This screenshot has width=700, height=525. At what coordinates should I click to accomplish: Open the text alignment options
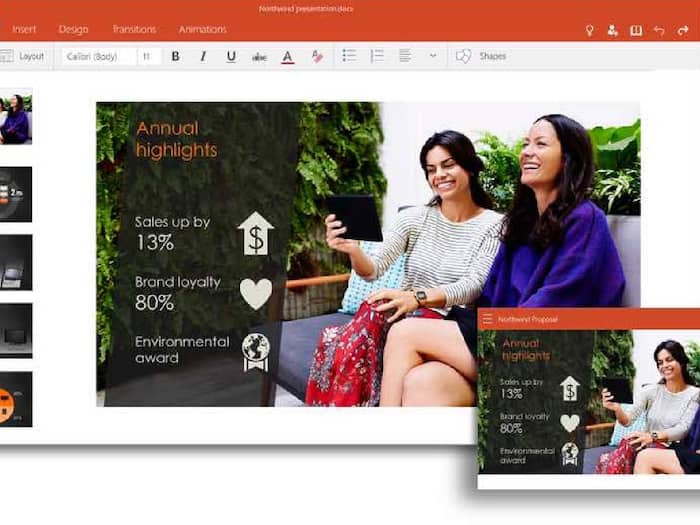[x=405, y=56]
